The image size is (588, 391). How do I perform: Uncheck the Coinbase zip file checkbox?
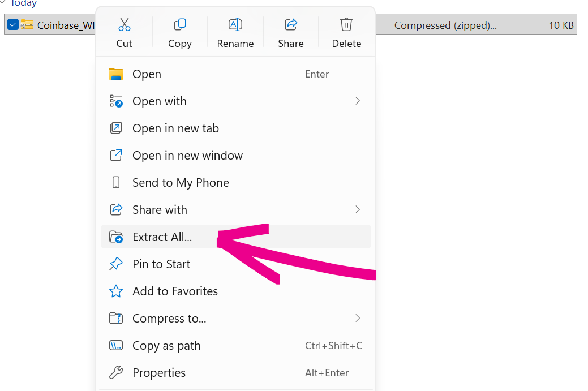coord(12,25)
